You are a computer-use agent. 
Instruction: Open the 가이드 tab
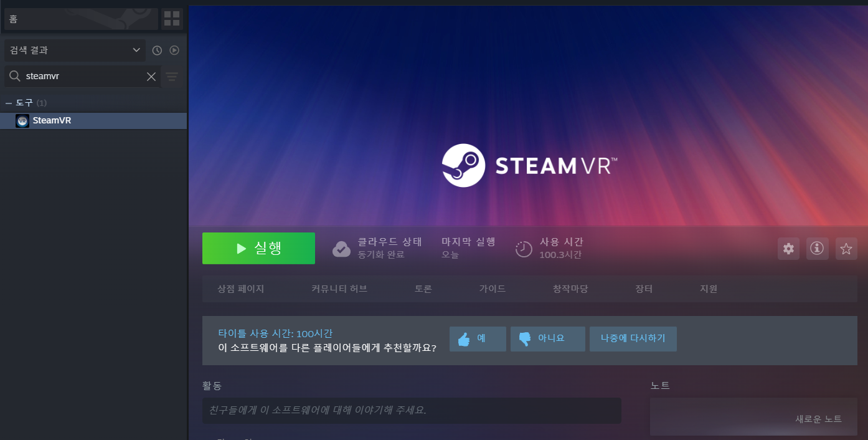pyautogui.click(x=493, y=289)
